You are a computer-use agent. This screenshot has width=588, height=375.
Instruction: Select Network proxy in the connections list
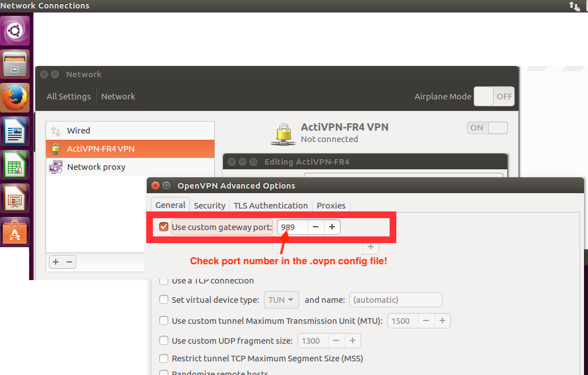pyautogui.click(x=130, y=167)
